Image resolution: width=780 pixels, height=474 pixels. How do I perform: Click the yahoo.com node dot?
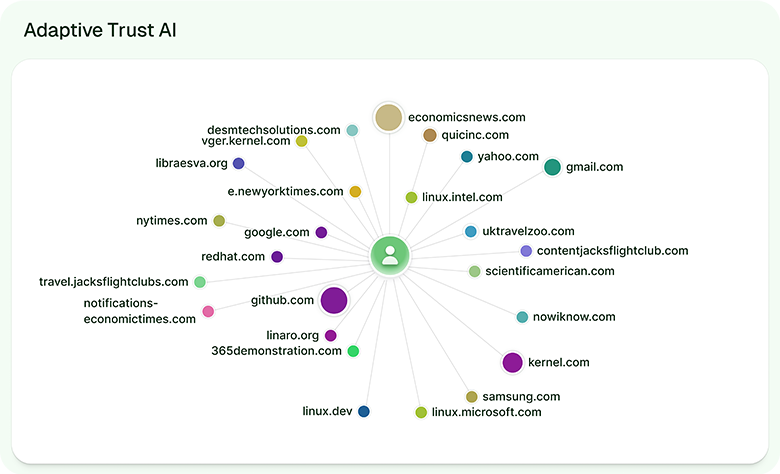click(467, 157)
